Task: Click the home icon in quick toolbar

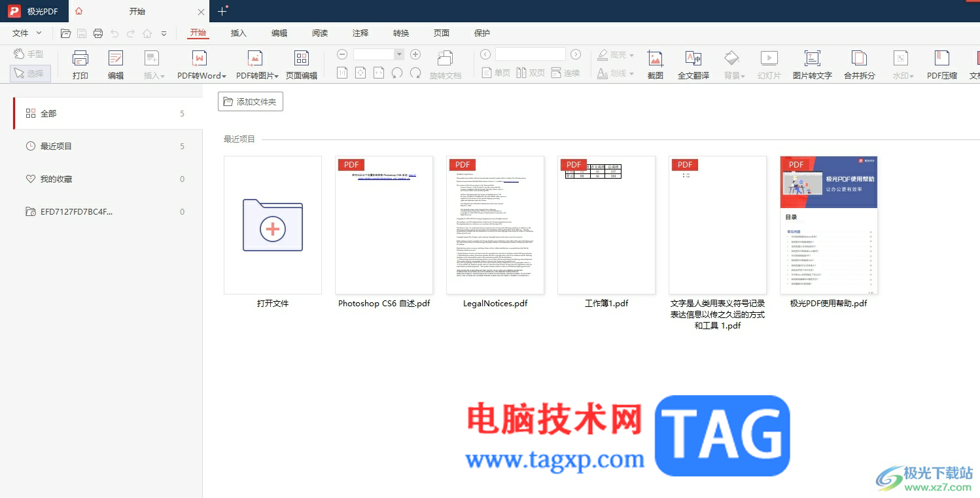Action: pos(147,33)
